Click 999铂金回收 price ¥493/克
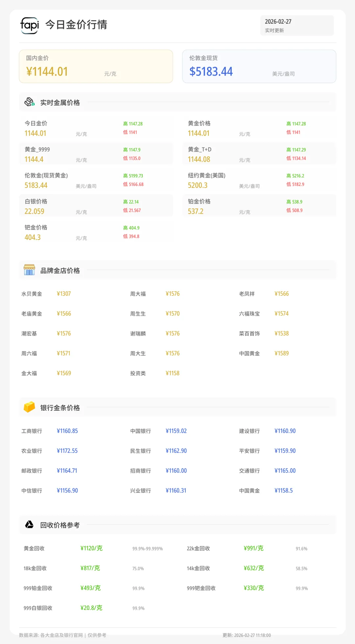 [90, 588]
